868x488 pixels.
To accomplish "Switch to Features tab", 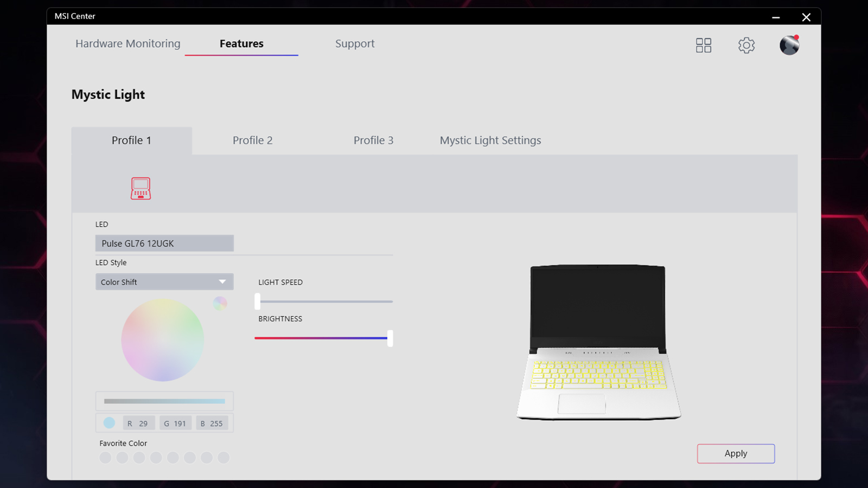I will click(241, 43).
